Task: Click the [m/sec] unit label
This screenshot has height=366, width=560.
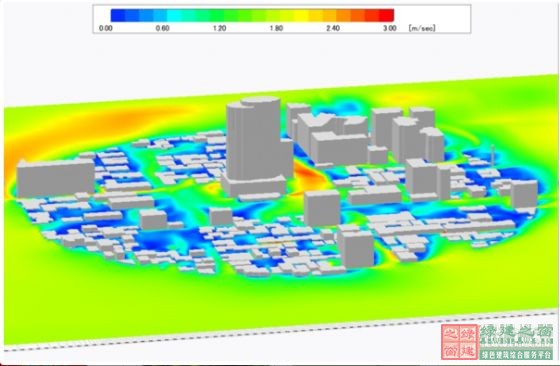Action: pyautogui.click(x=422, y=28)
